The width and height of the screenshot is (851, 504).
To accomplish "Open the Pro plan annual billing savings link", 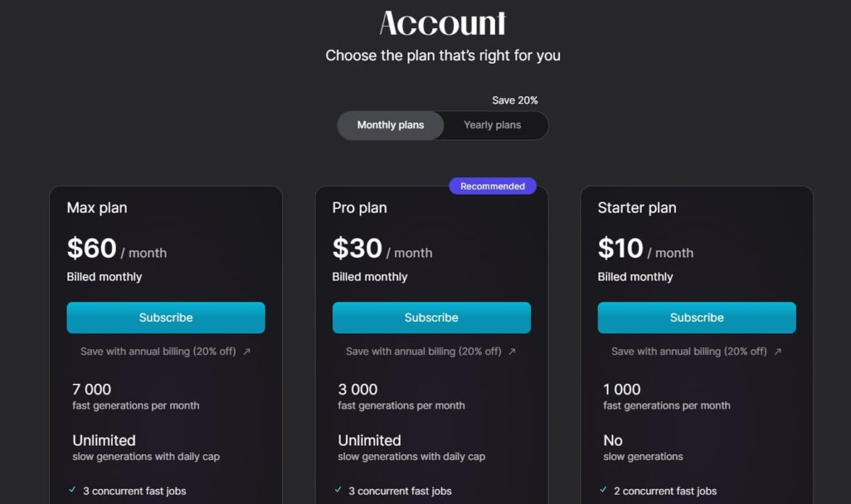I will click(x=423, y=351).
